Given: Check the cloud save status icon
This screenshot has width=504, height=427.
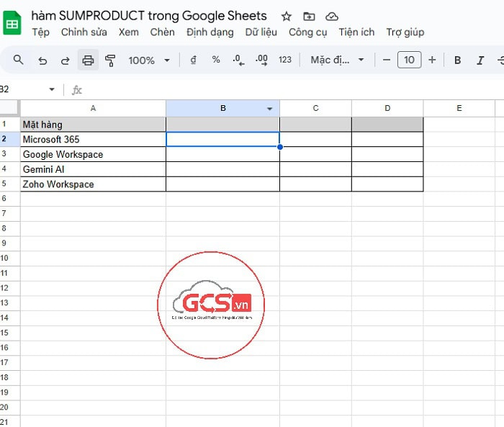Looking at the screenshot, I should pyautogui.click(x=331, y=16).
